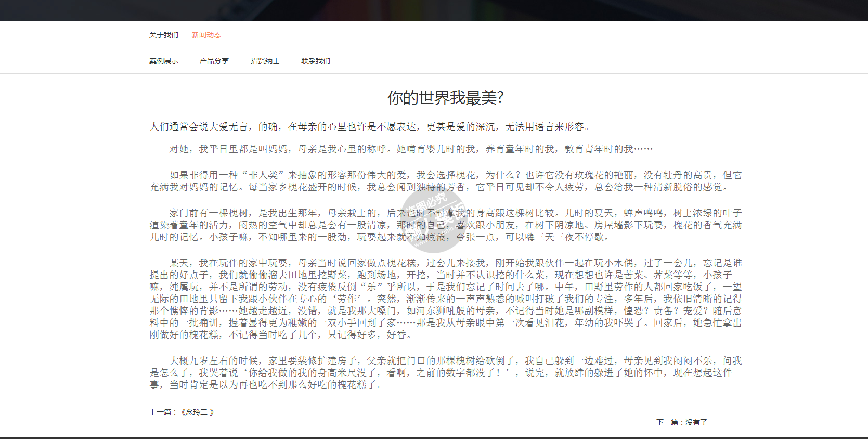Click the article title 你的世界我最美?

tap(445, 97)
